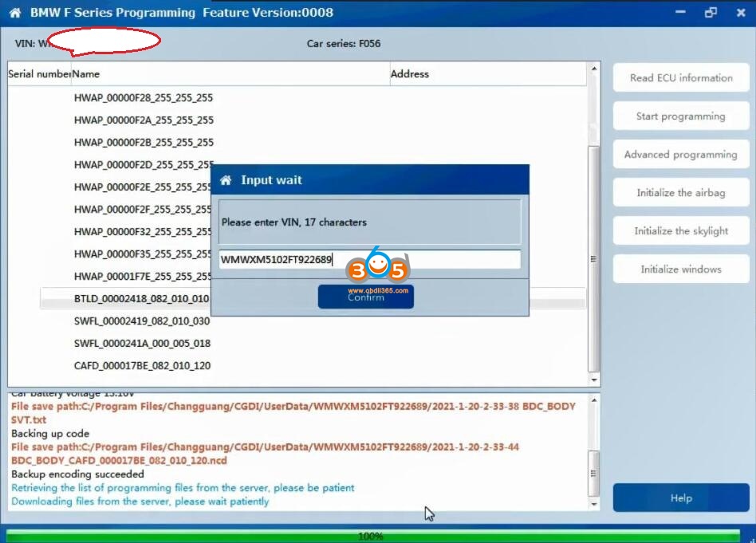This screenshot has height=543, width=756.
Task: Click the log panel scrollbar thumb
Action: [x=594, y=473]
